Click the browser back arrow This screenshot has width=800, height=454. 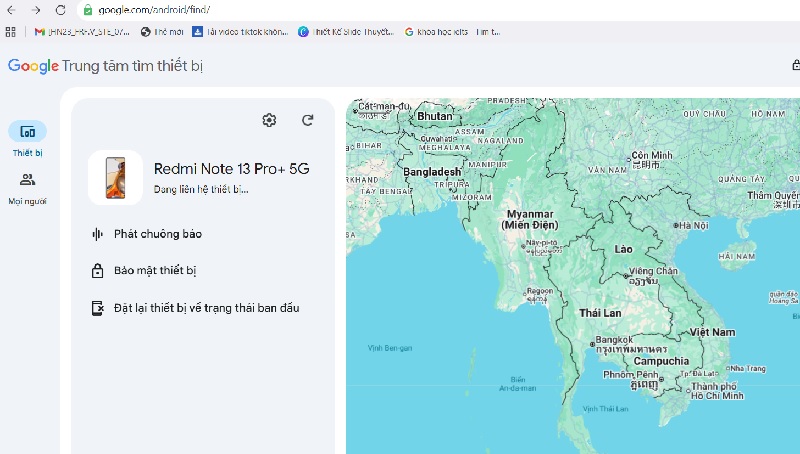[x=11, y=10]
